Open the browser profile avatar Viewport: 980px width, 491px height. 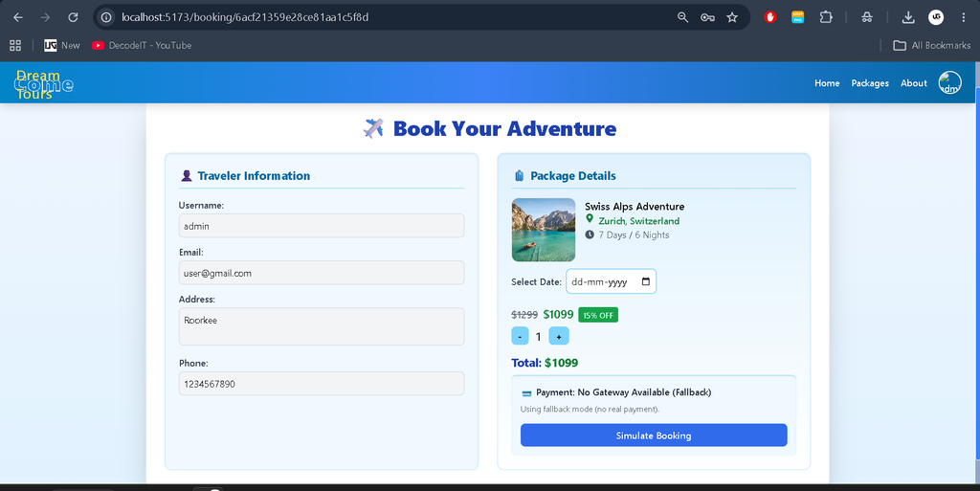pos(936,17)
